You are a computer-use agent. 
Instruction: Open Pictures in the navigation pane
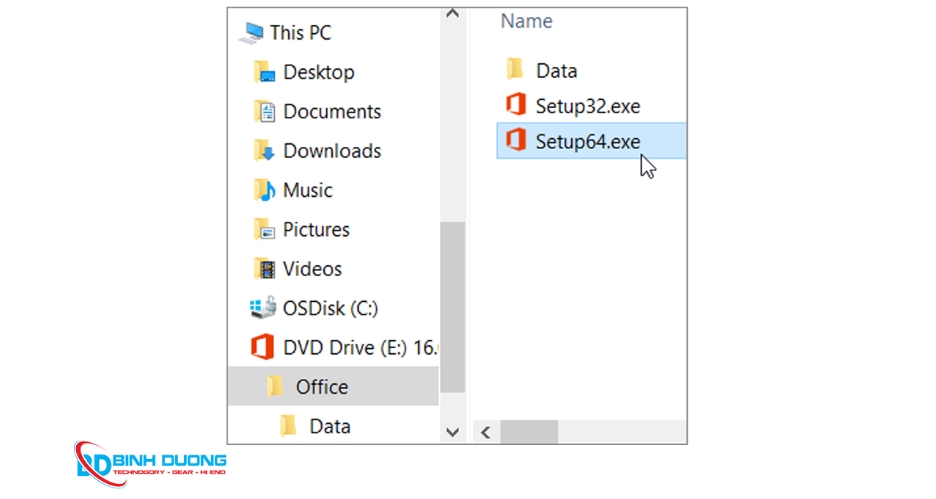316,230
